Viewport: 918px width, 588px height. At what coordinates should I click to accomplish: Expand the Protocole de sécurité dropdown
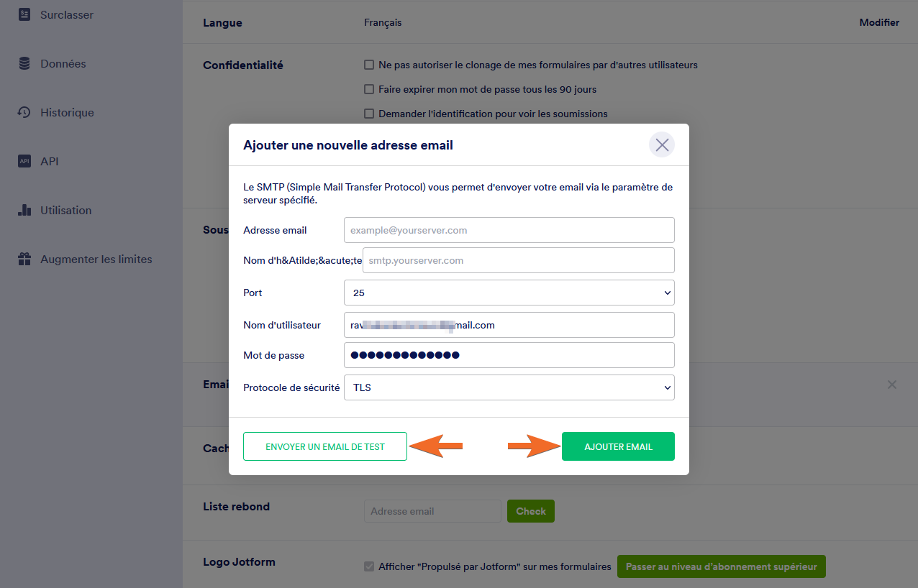(509, 387)
